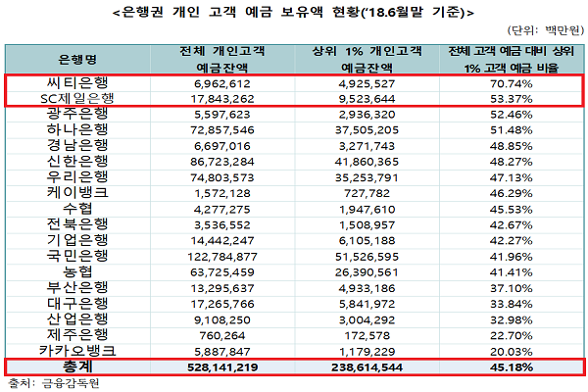Image resolution: width=588 pixels, height=392 pixels.
Task: Click the 은행명 column header
Action: [77, 59]
